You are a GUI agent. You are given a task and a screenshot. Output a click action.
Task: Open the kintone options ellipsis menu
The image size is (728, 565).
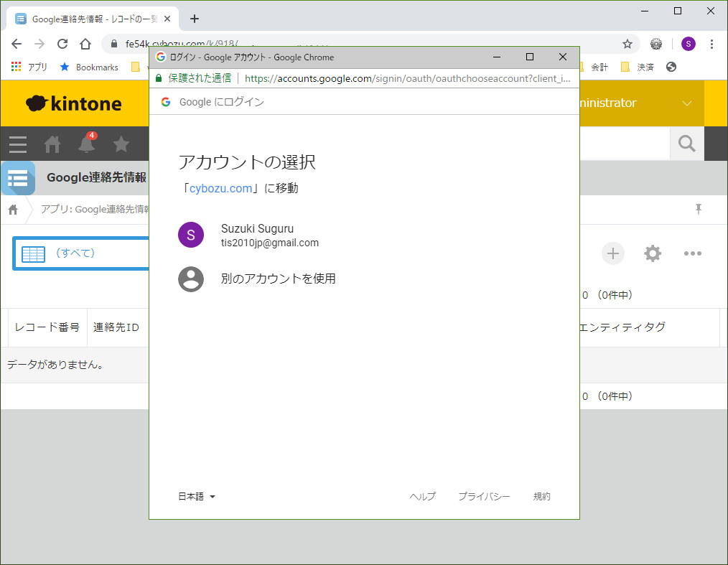click(x=692, y=253)
